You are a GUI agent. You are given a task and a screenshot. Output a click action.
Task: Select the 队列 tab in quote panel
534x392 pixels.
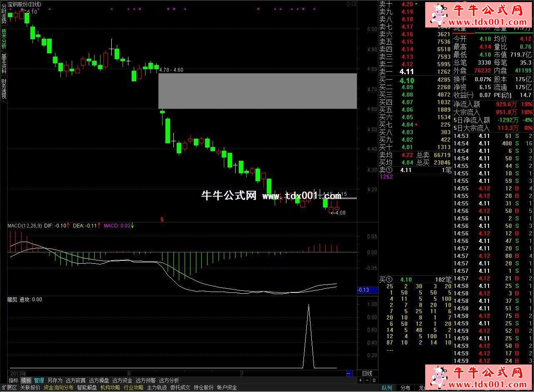(x=387, y=388)
